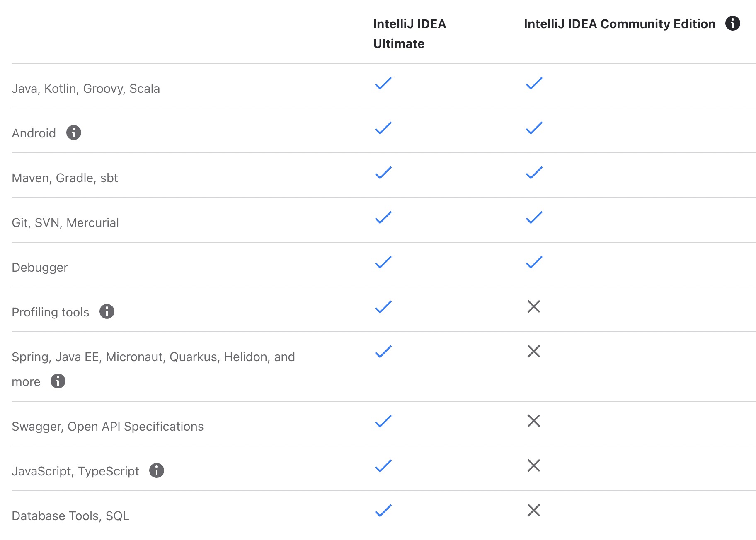Click the X mark for Database Tools under Community

click(534, 510)
